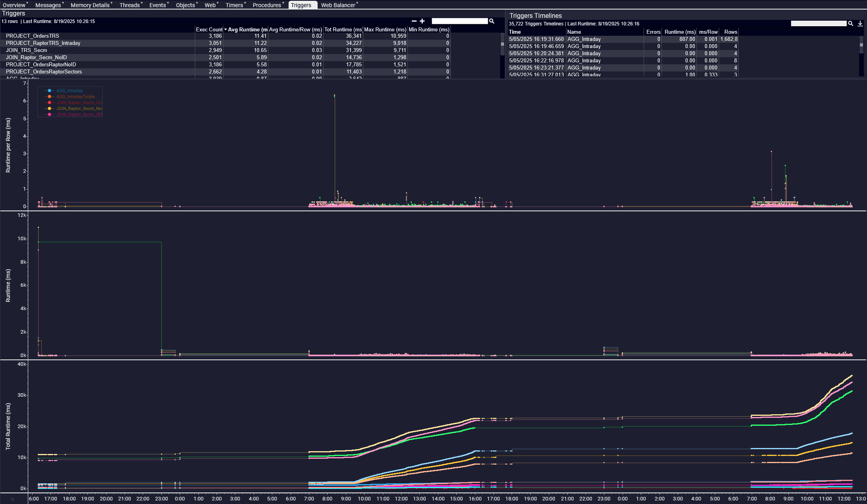This screenshot has width=867, height=504.
Task: Toggle AGG_IntradayTotals series in legend
Action: [x=75, y=97]
